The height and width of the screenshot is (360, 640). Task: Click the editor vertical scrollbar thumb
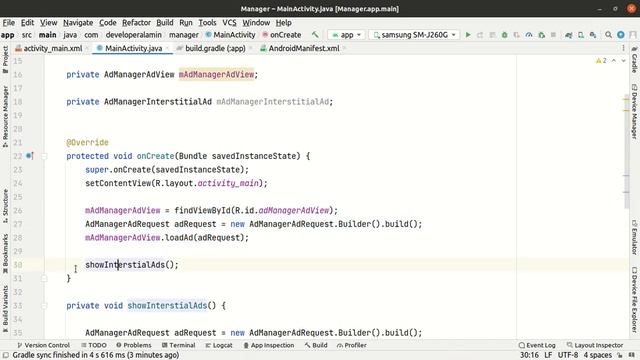(627, 151)
